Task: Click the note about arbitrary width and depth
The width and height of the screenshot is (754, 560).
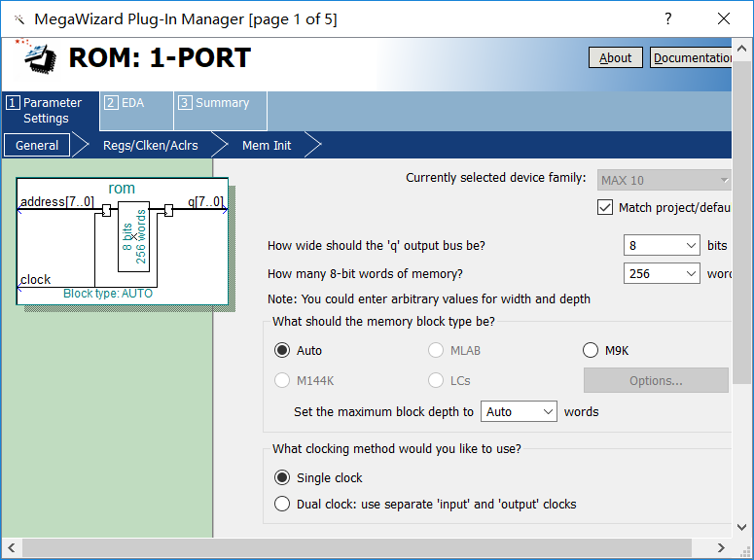Action: [x=428, y=299]
